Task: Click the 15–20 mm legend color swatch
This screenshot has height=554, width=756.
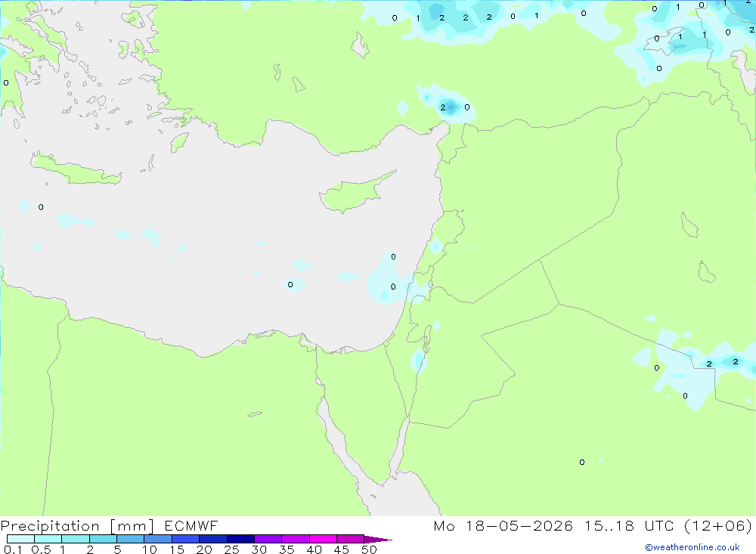Action: point(186,539)
